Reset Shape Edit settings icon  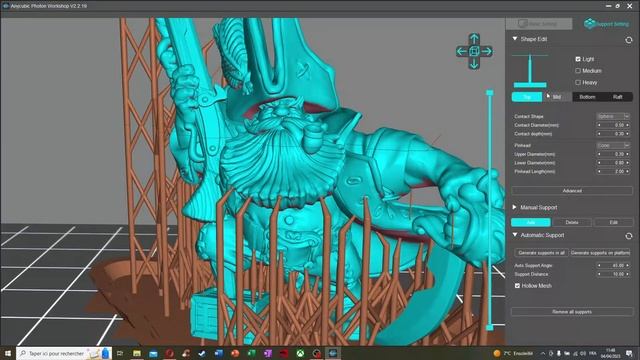click(x=629, y=40)
